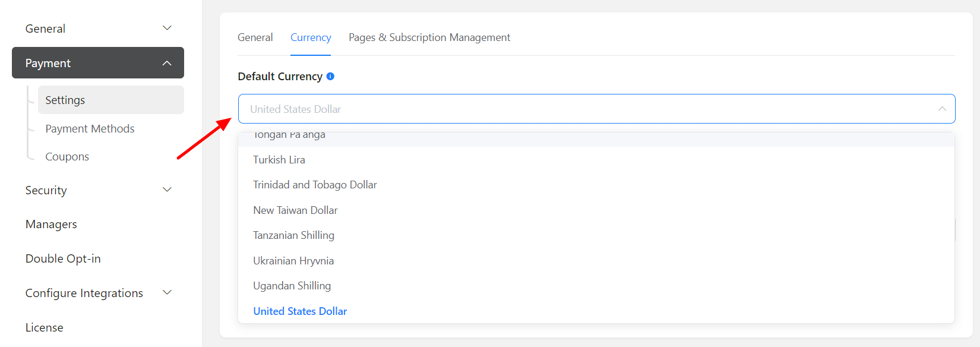The height and width of the screenshot is (347, 980).
Task: Go to Coupons in sidebar
Action: (67, 156)
